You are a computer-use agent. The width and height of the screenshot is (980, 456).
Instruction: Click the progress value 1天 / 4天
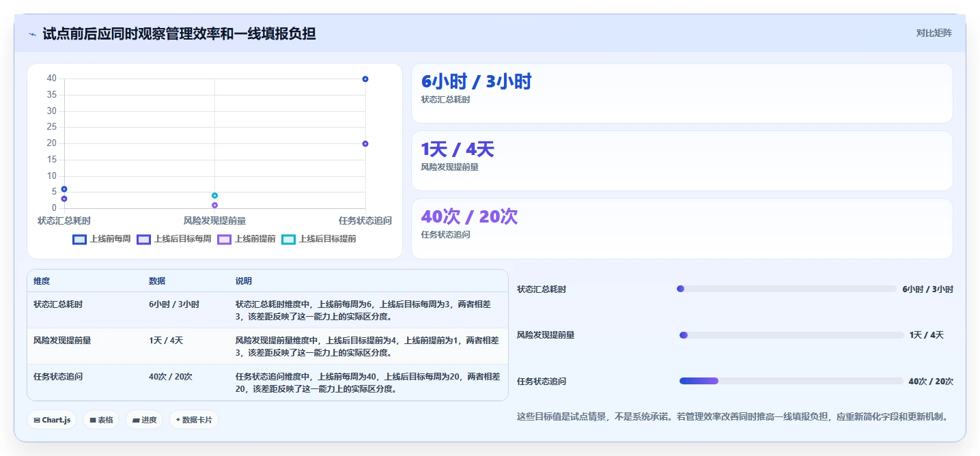(x=927, y=335)
